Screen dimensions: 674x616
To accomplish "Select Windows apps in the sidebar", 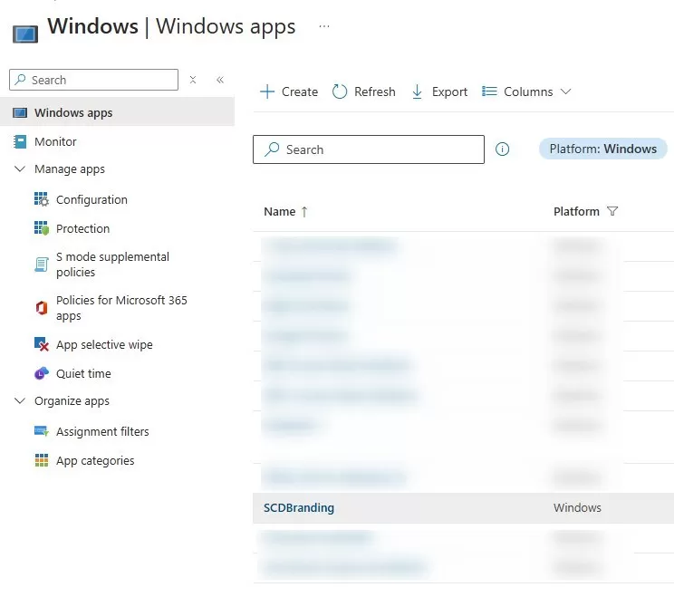I will [x=73, y=113].
